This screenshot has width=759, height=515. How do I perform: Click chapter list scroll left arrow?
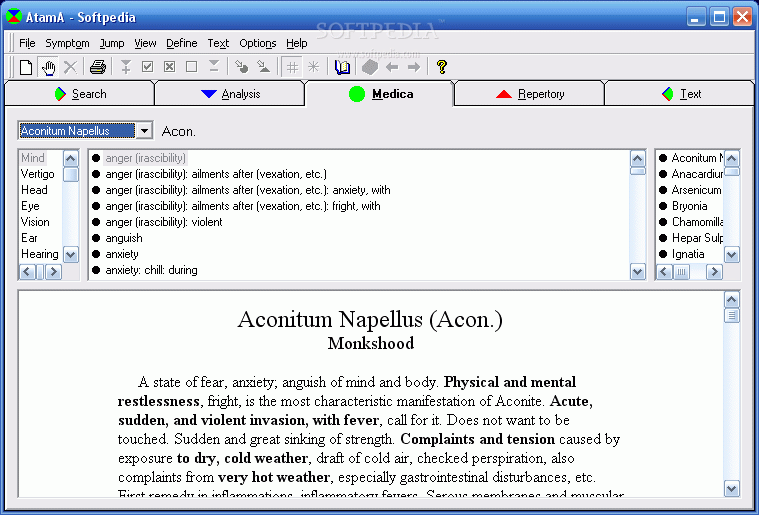click(x=27, y=272)
